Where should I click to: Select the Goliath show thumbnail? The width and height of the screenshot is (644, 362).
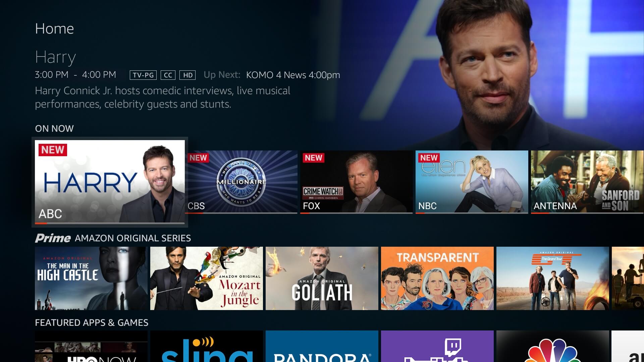pos(322,279)
